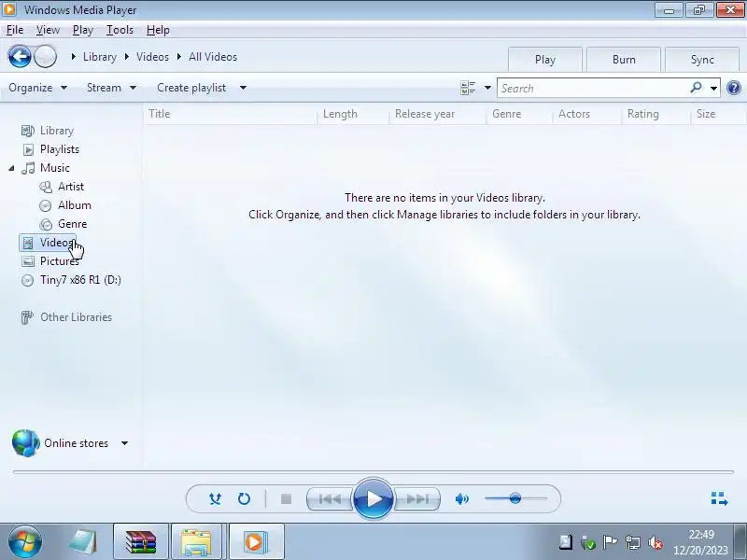Click the Genre icon under Music

click(46, 224)
